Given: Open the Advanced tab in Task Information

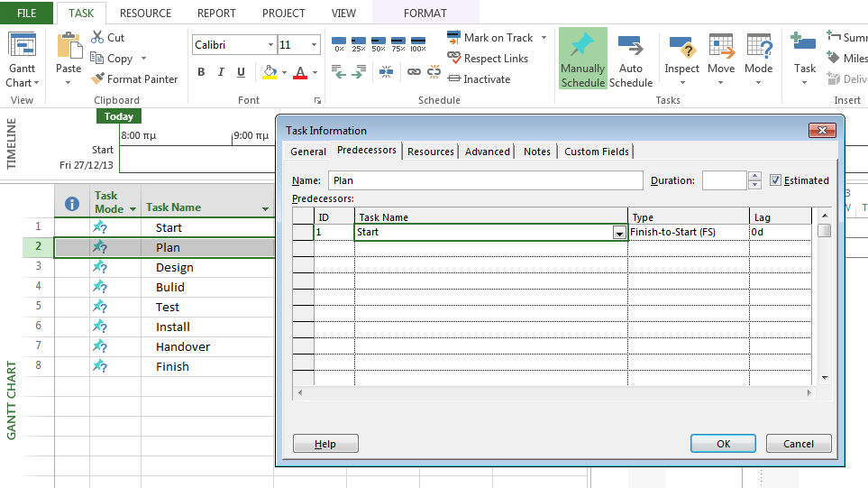Looking at the screenshot, I should click(x=487, y=152).
